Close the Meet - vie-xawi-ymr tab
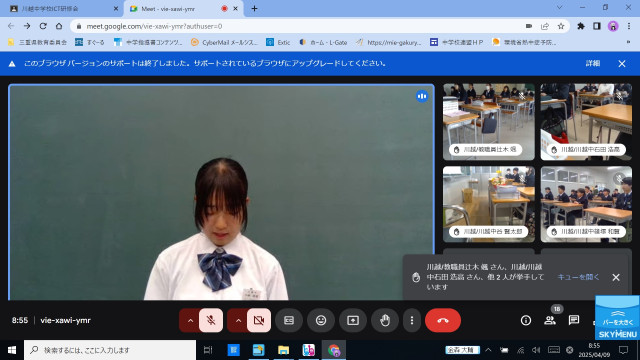 pos(236,9)
